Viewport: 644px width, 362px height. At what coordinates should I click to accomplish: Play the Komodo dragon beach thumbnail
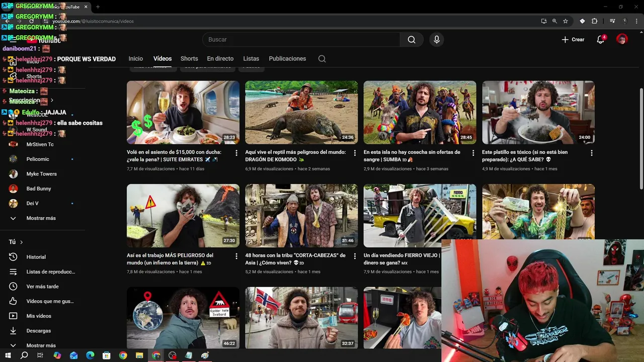(301, 113)
